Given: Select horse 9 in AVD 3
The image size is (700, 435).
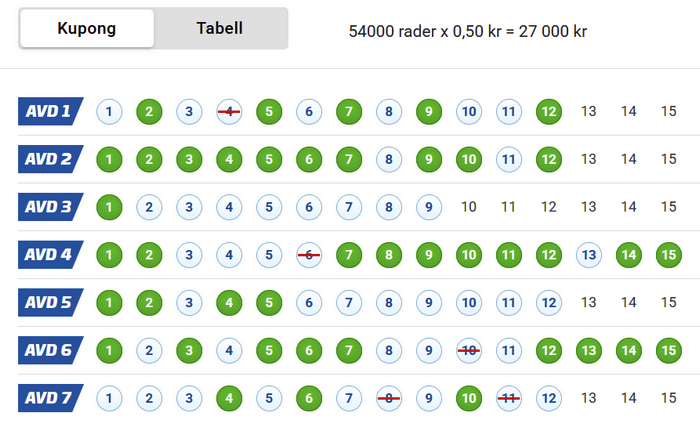Looking at the screenshot, I should [429, 207].
